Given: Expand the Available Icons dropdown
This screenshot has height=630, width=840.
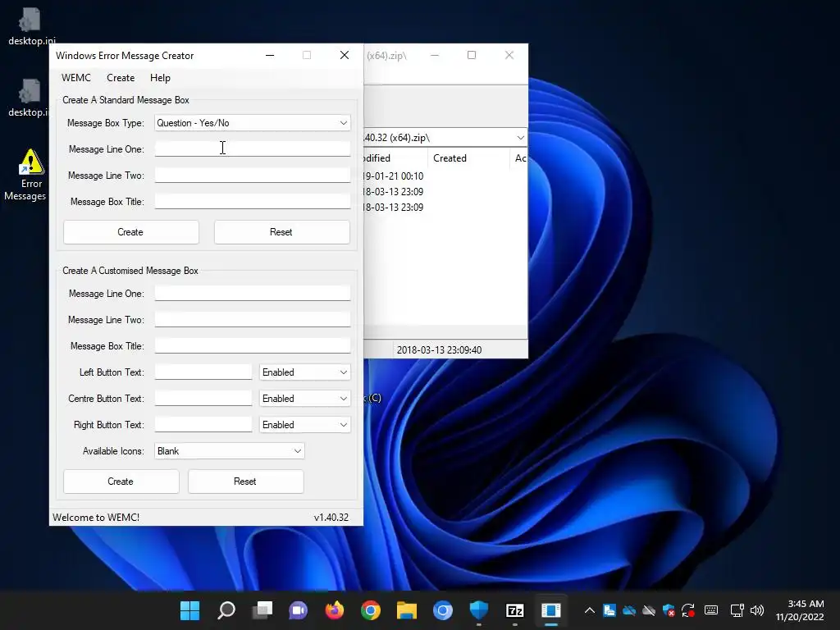Looking at the screenshot, I should click(297, 451).
